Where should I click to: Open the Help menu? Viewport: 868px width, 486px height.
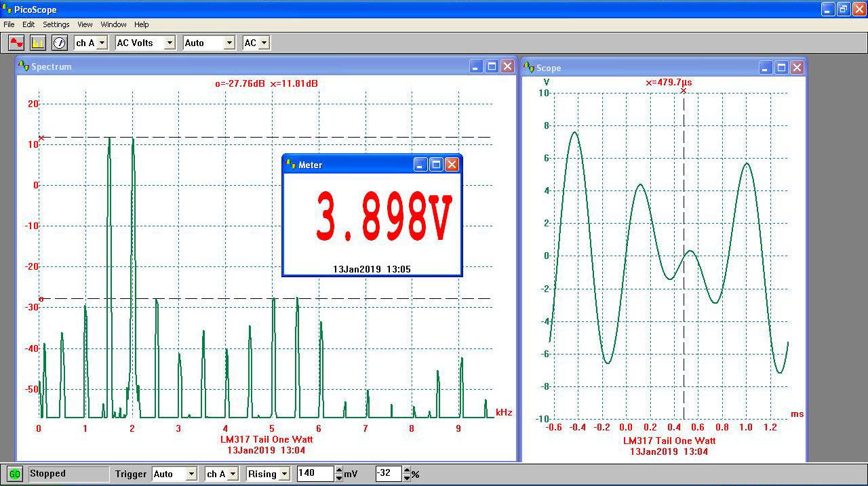pos(142,24)
